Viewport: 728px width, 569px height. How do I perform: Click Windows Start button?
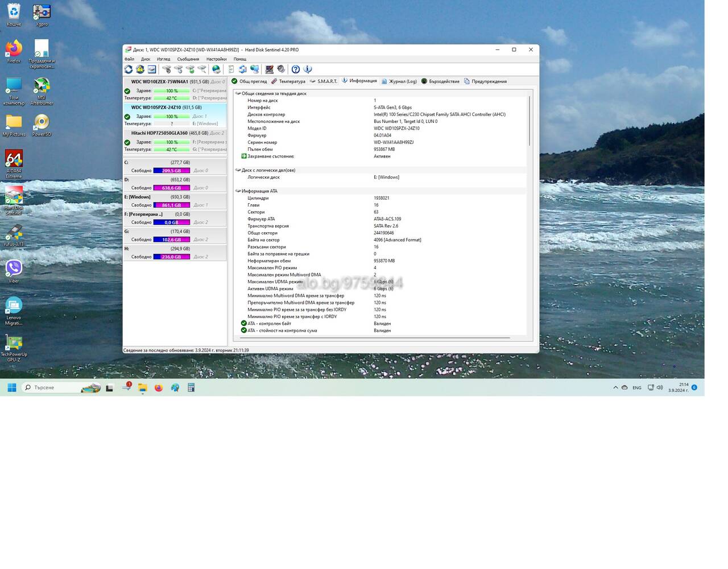click(x=11, y=387)
